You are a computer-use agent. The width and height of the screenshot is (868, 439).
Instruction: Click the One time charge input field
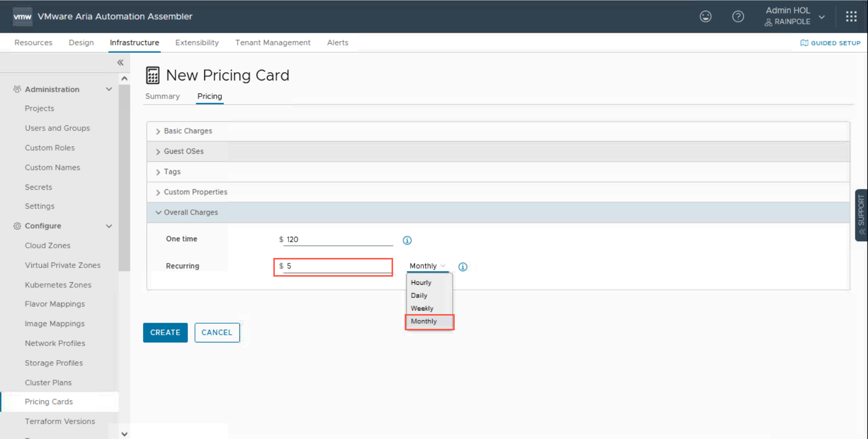339,240
